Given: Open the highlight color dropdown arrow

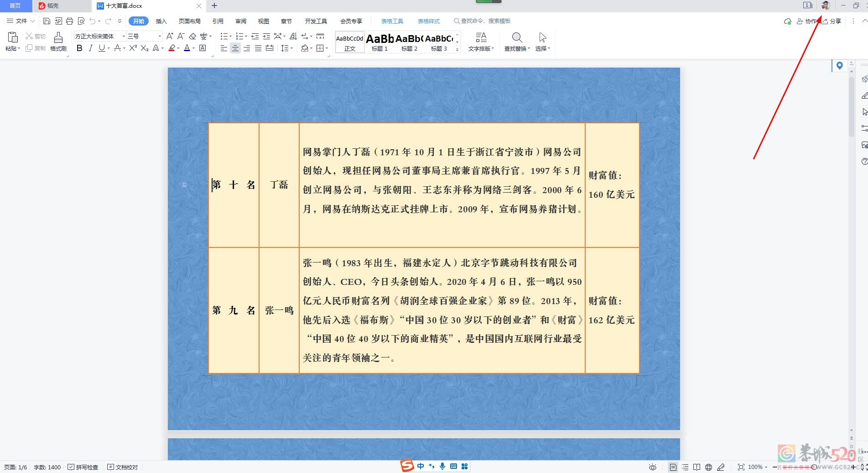Looking at the screenshot, I should 178,48.
